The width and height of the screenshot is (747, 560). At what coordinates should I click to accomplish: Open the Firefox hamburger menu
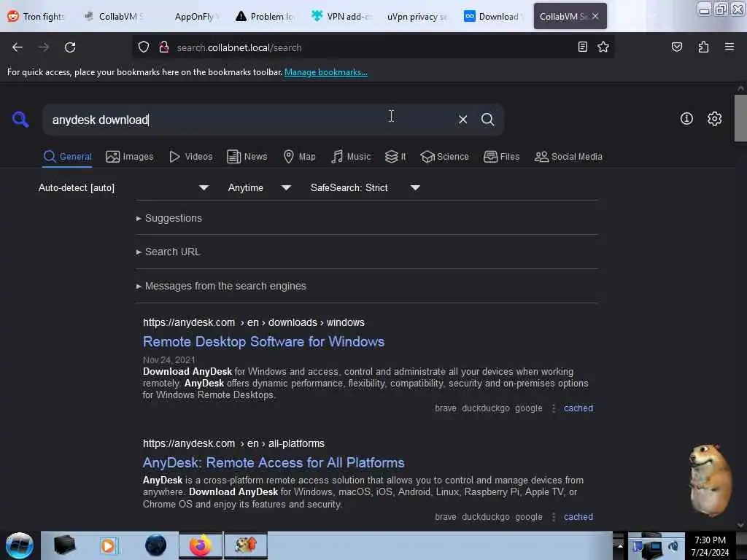point(729,47)
